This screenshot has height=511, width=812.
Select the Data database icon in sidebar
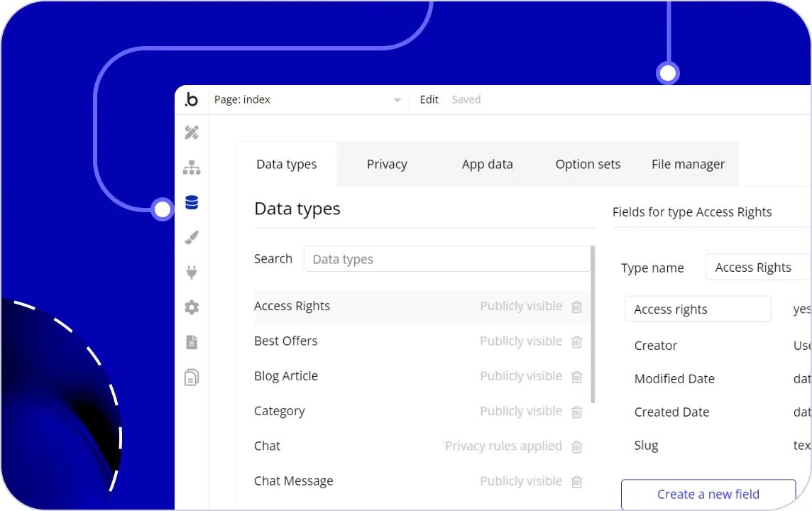(192, 202)
